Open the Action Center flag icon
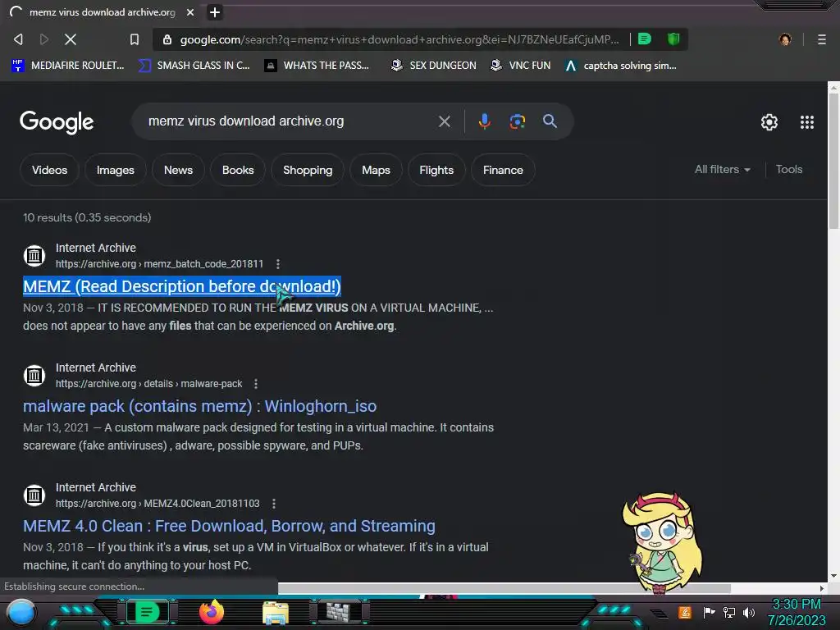 (709, 612)
